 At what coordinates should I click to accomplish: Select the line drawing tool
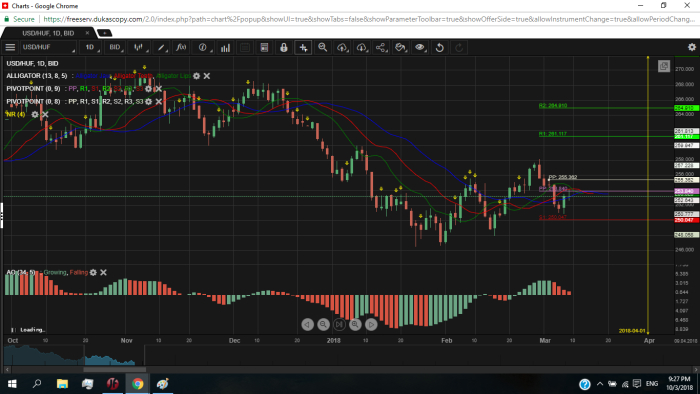click(161, 47)
